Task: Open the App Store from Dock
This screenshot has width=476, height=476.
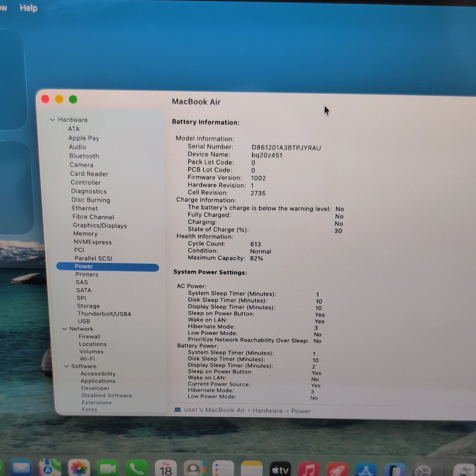Action: pos(366,470)
